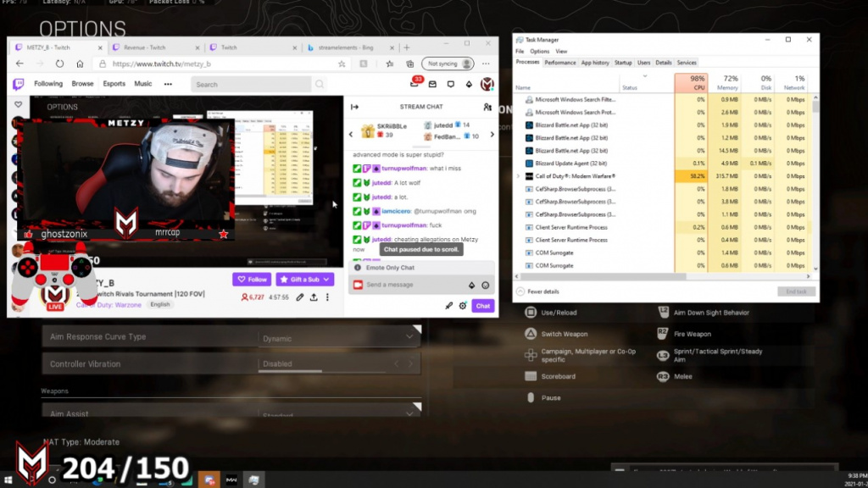Click the purple Chat send button
This screenshot has width=868, height=488.
point(482,306)
